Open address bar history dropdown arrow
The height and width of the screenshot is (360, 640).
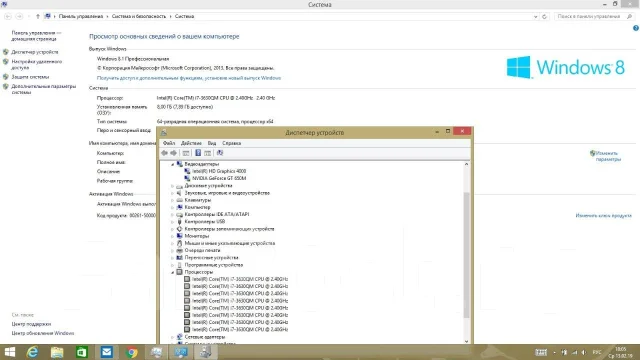tap(536, 17)
